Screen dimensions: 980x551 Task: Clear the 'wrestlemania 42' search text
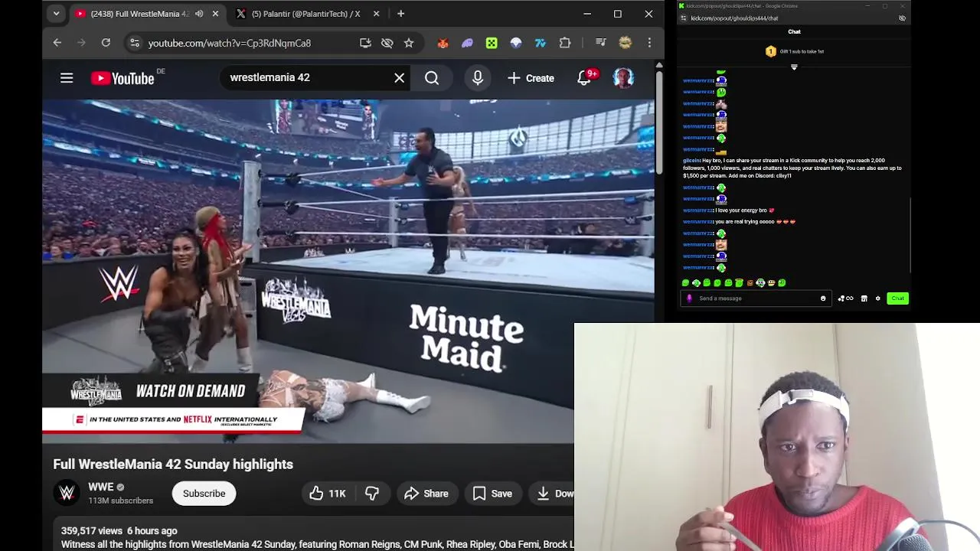click(399, 78)
